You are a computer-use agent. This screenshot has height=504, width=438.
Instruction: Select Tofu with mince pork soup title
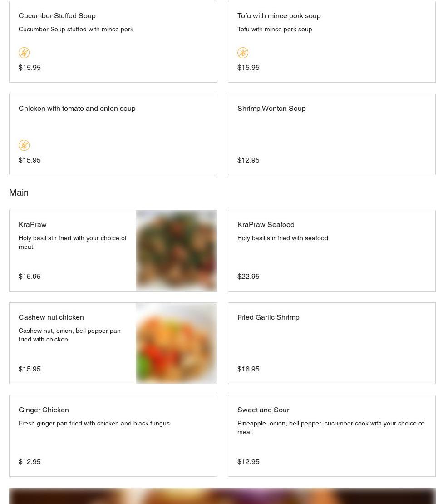tap(279, 15)
